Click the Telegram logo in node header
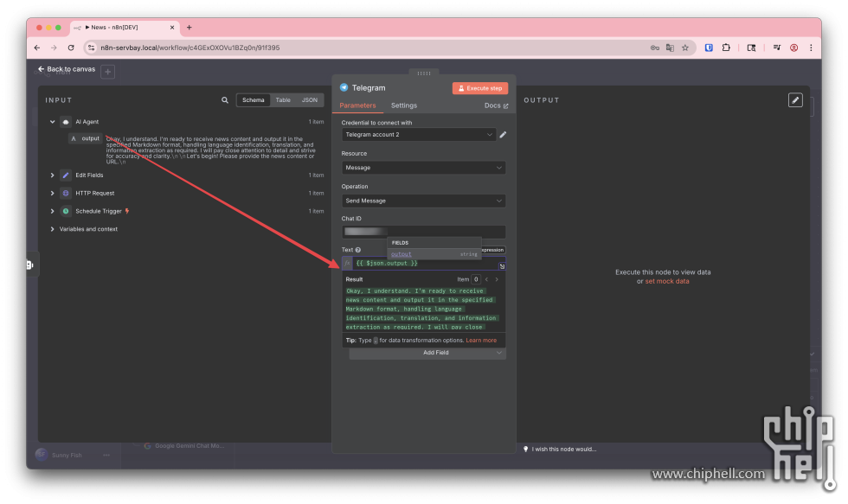 pyautogui.click(x=344, y=87)
